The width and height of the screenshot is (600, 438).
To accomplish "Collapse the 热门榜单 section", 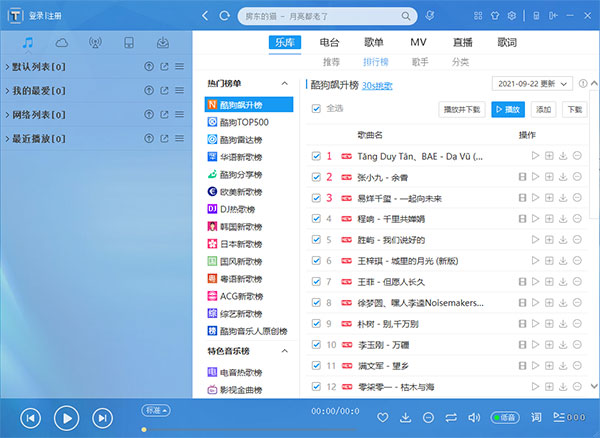I will click(x=284, y=83).
